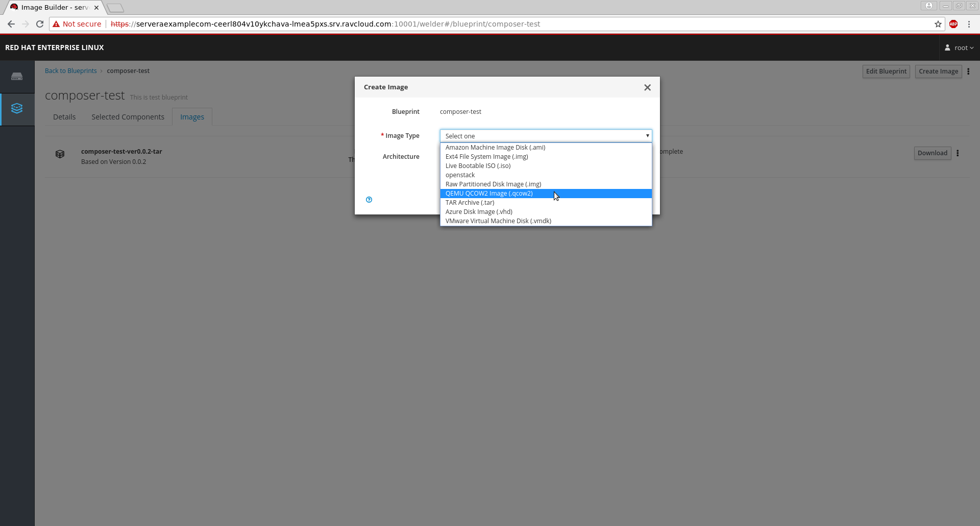
Task: Choose Ext4 File System Image (.img)
Action: point(546,157)
